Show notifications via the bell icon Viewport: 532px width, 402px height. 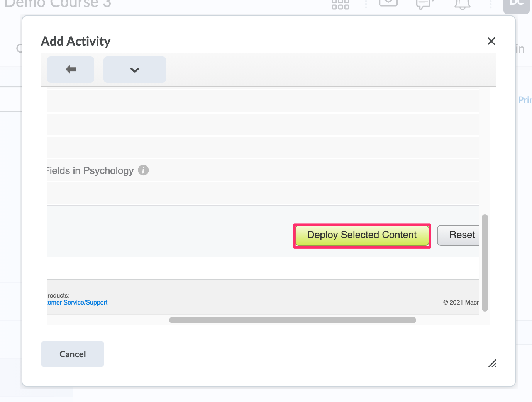pos(462,4)
